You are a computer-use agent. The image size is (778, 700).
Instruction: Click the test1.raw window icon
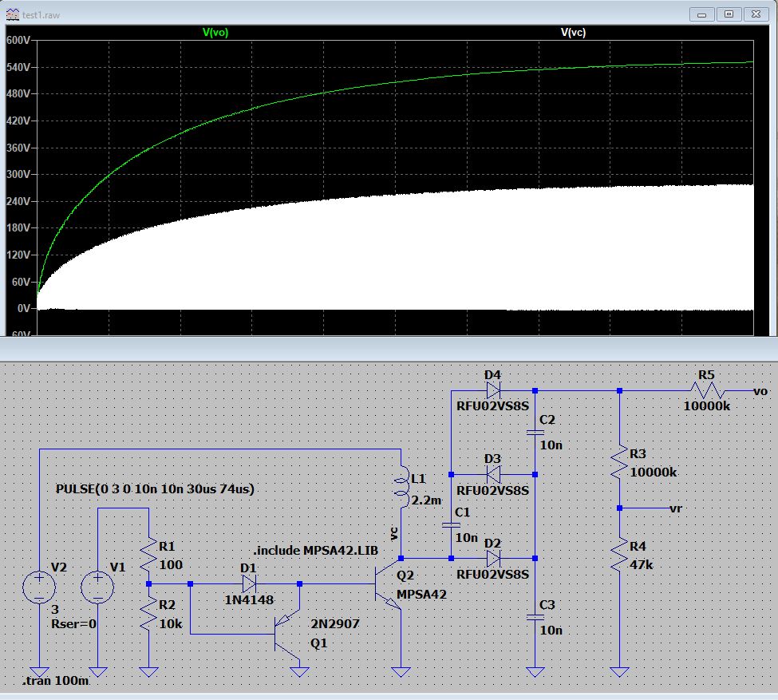(x=13, y=14)
